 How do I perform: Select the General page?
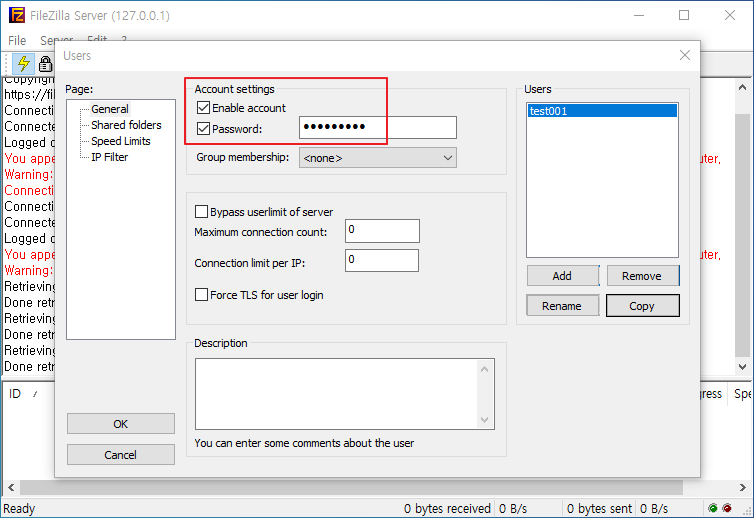click(110, 109)
